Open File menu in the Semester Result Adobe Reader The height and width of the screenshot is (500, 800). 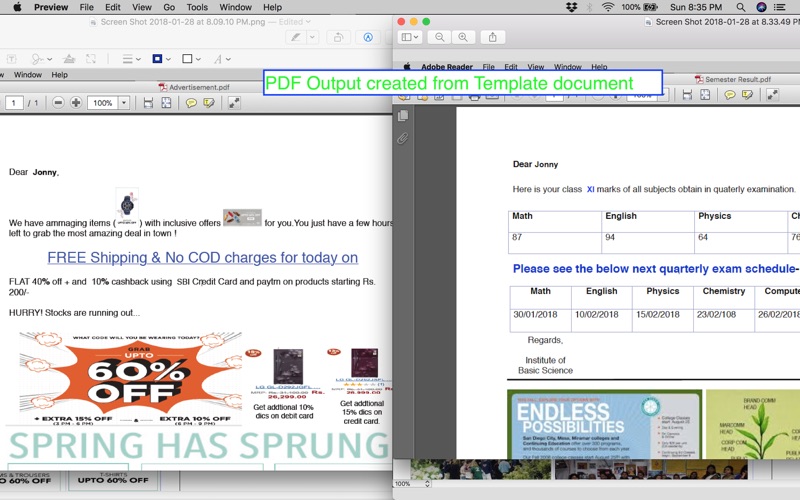488,67
